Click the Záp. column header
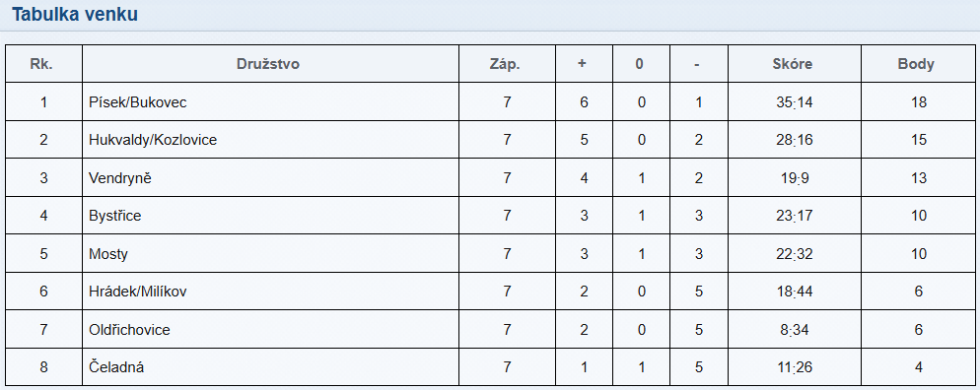Viewport: 980px width, 390px height. [505, 64]
